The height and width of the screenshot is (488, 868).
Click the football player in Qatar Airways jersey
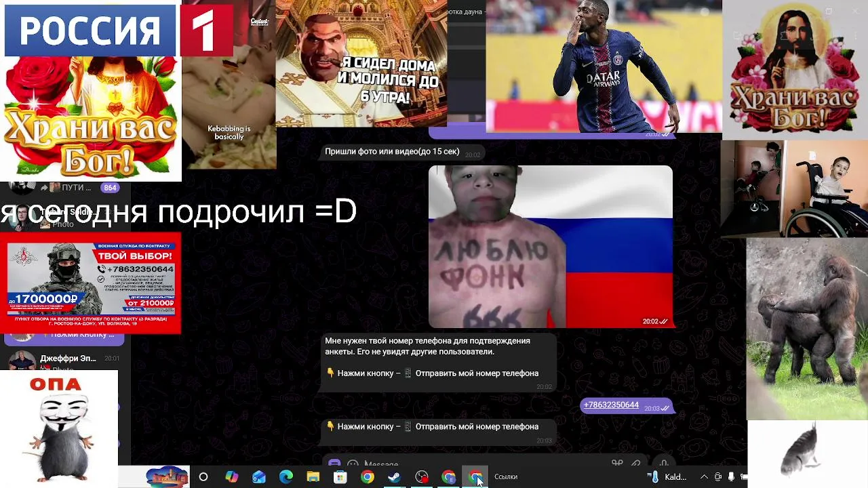click(x=604, y=66)
